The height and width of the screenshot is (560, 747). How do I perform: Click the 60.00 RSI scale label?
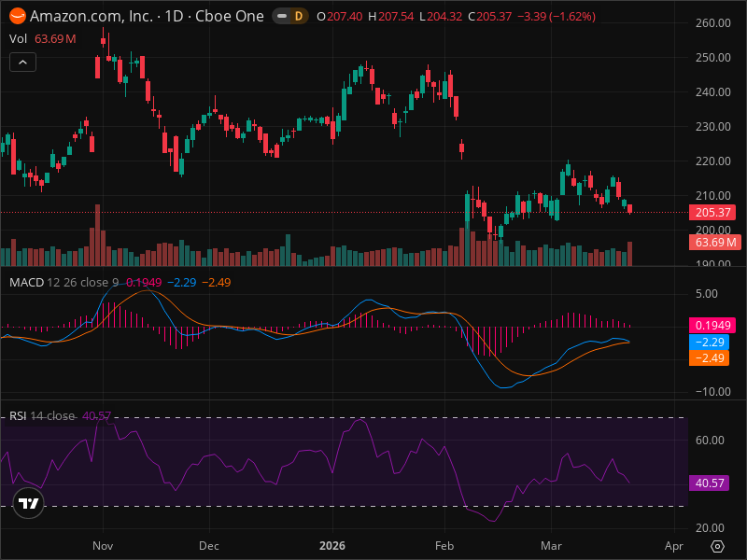(x=710, y=440)
